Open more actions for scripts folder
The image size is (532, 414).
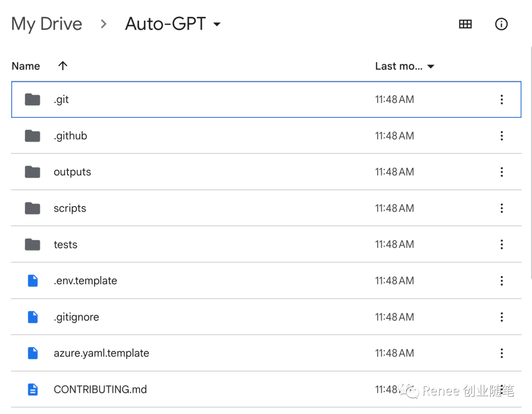tap(501, 208)
